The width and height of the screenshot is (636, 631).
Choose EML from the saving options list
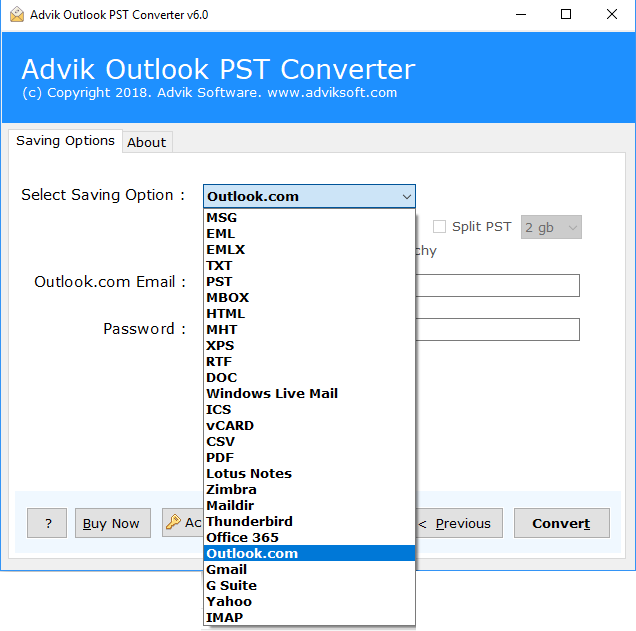[x=309, y=234]
